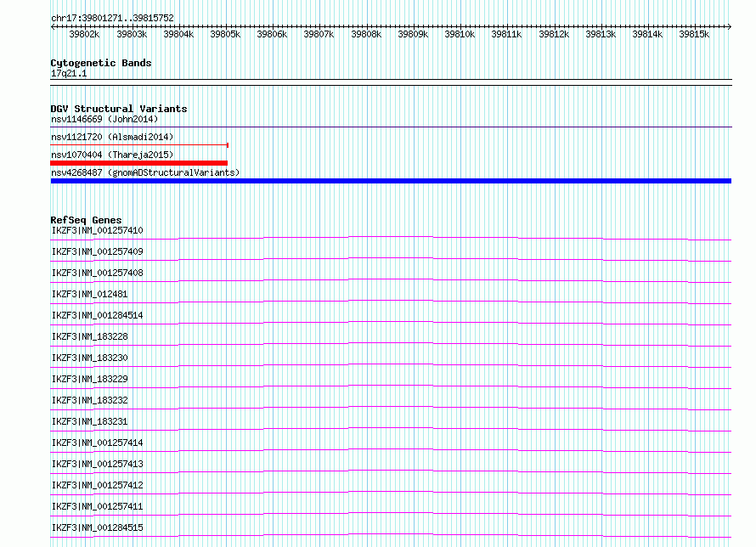Click the 39808k ruler tick label
The image size is (756, 547).
click(366, 34)
